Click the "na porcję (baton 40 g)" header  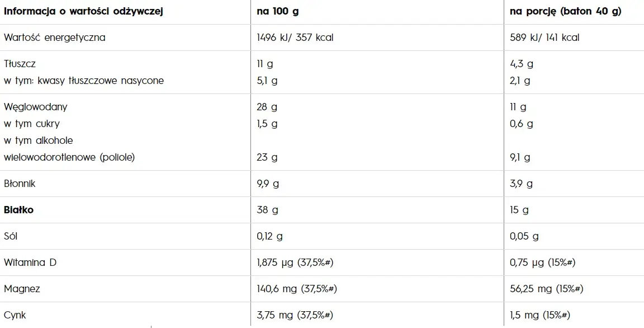(565, 12)
